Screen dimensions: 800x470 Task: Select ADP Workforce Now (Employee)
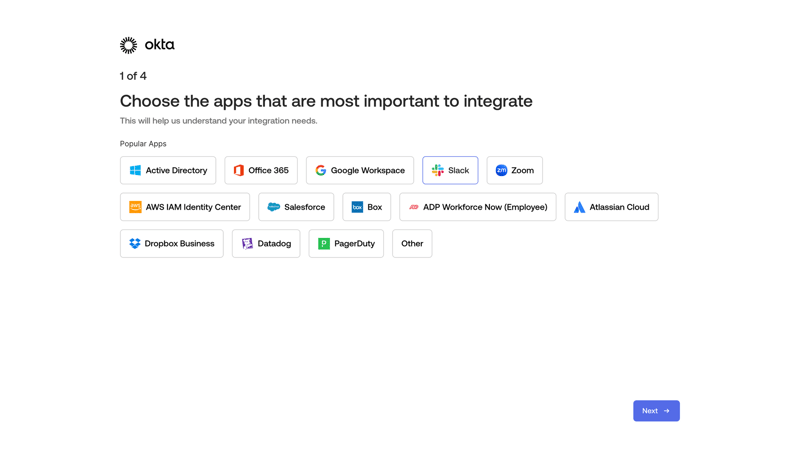tap(478, 207)
